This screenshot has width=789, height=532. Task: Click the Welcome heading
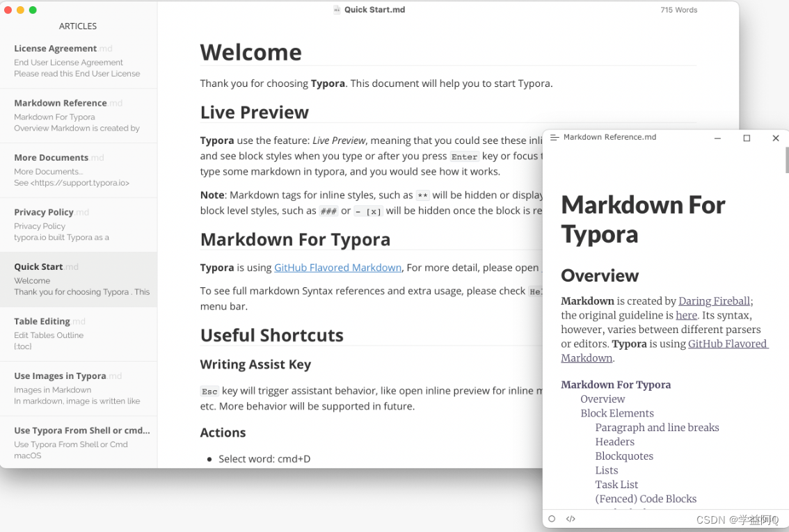tap(250, 52)
